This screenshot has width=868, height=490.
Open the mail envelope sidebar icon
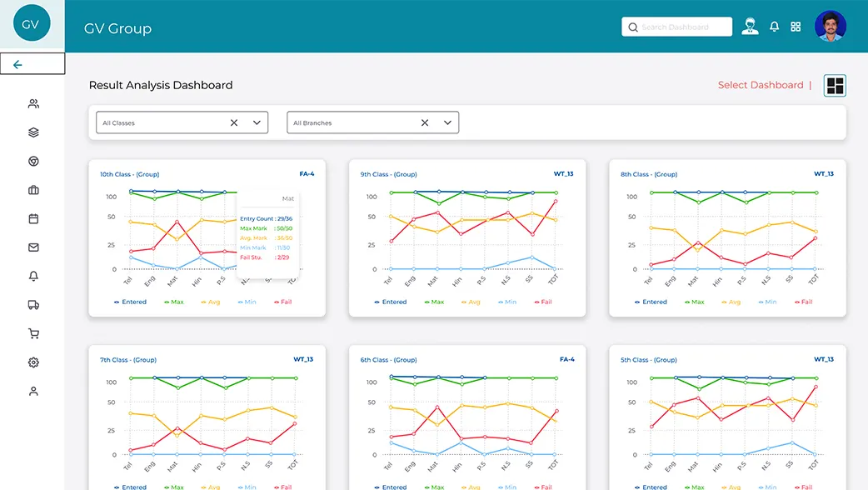pyautogui.click(x=33, y=247)
